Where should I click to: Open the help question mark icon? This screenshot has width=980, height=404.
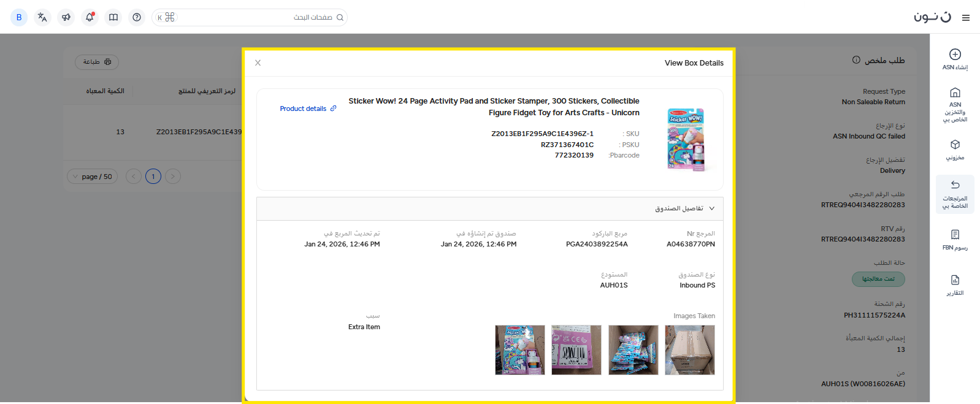[137, 17]
